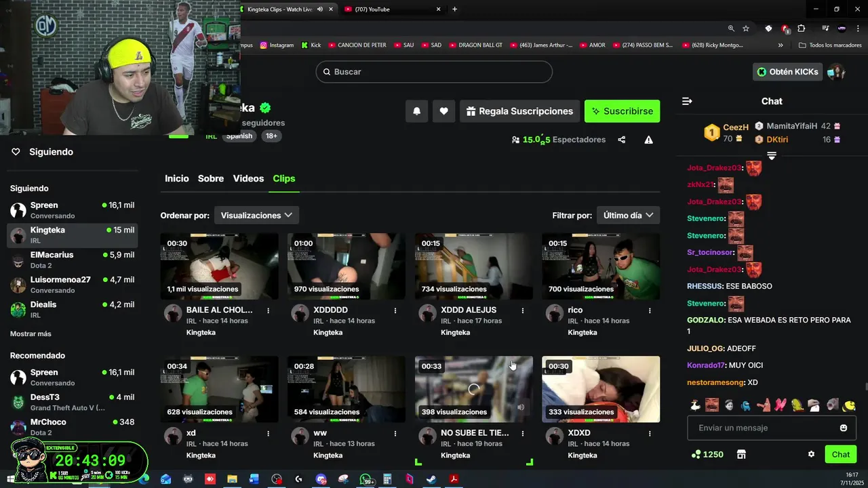The height and width of the screenshot is (488, 868).
Task: Open the DRAGON BALL GT bookmark
Action: [475, 45]
